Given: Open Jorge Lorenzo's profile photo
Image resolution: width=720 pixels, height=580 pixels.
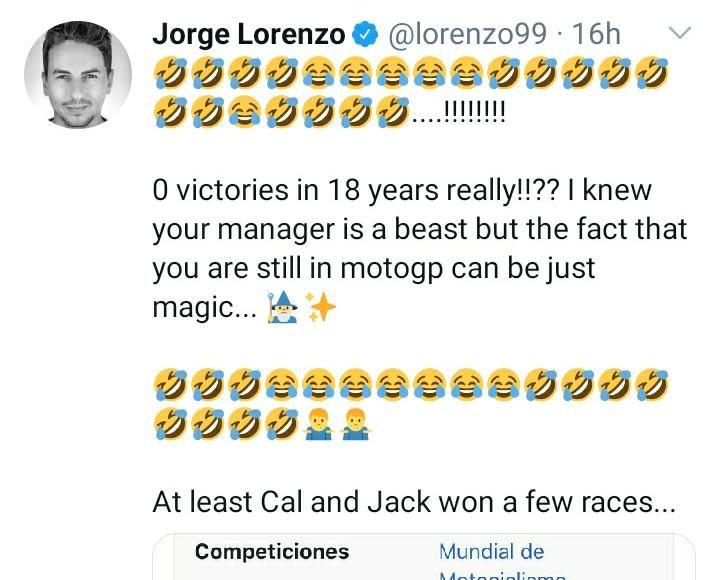Looking at the screenshot, I should click(78, 75).
